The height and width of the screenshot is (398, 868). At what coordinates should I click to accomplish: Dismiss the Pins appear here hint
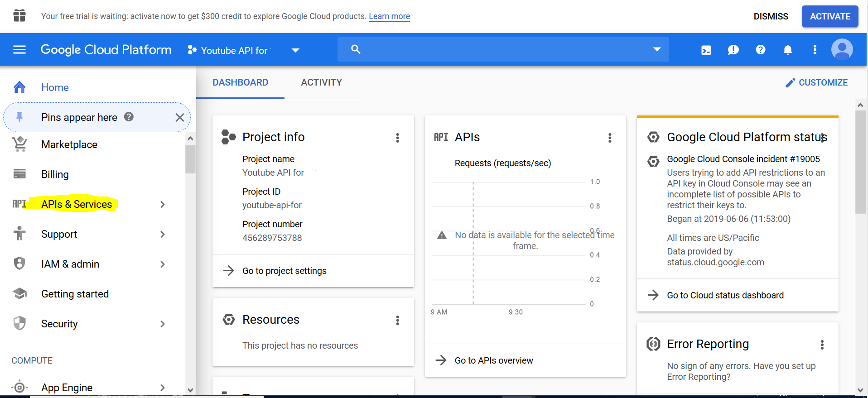[180, 118]
